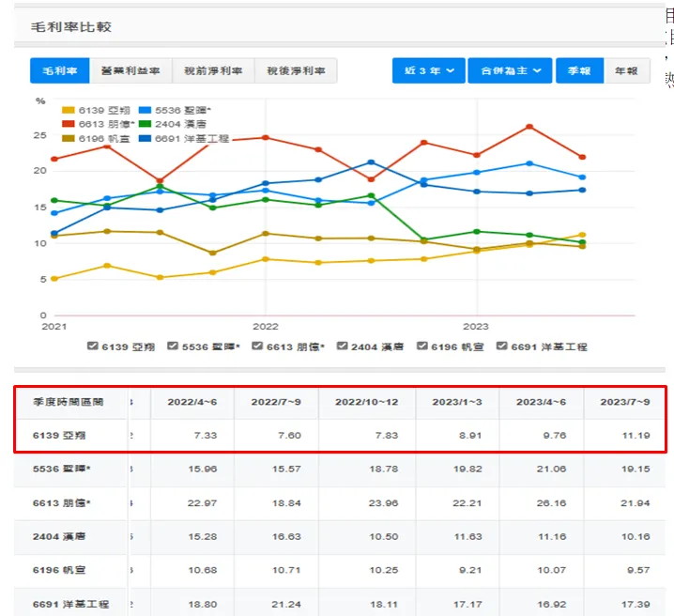
Task: Click the 6691 洋基工程 table row label
Action: 71,604
